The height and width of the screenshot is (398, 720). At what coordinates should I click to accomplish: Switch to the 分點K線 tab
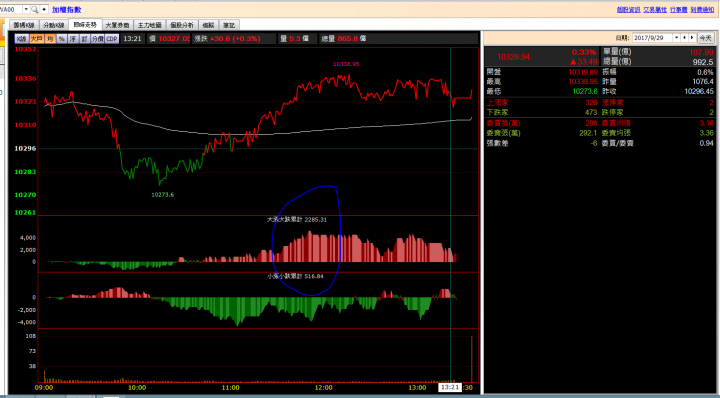54,25
